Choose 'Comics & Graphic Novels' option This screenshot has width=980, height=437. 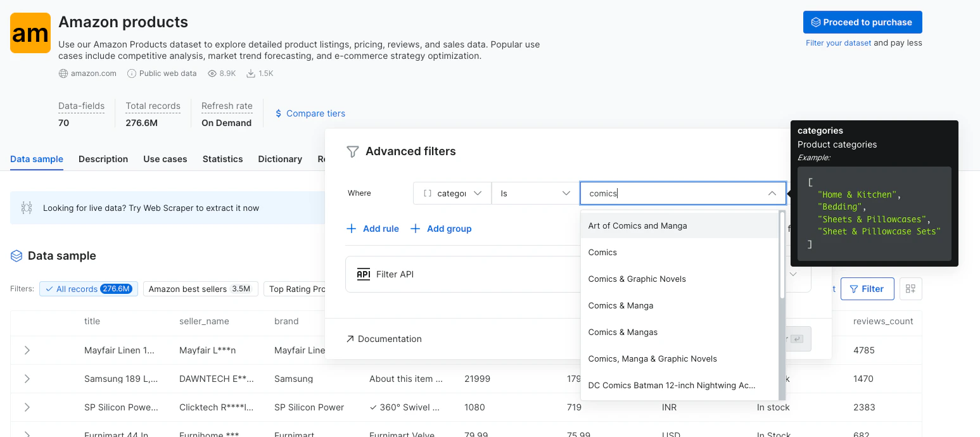[680, 279]
